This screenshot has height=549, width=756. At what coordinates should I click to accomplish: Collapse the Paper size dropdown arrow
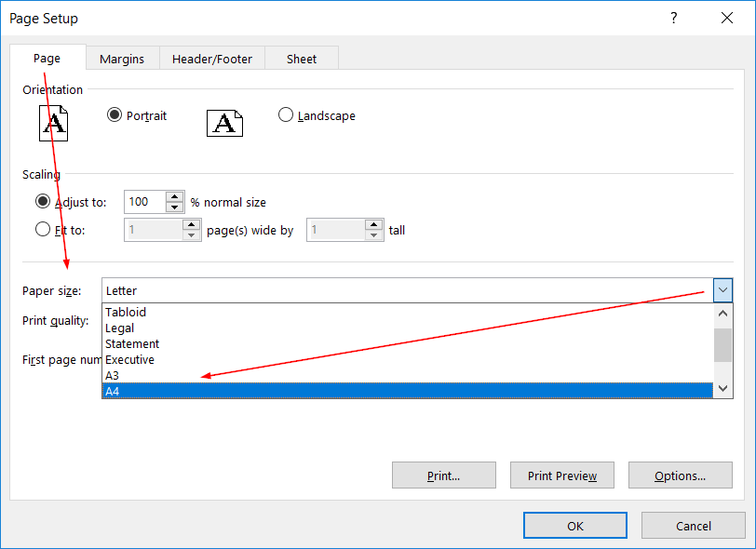(723, 290)
